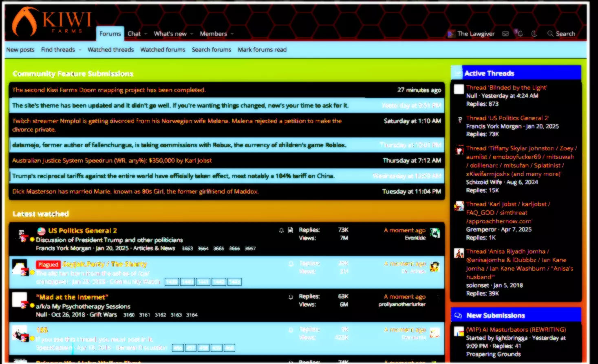Viewport: 598px width, 364px height.
Task: Open (WIP) AI Masturbators (REWRITING) submission
Action: (x=516, y=330)
